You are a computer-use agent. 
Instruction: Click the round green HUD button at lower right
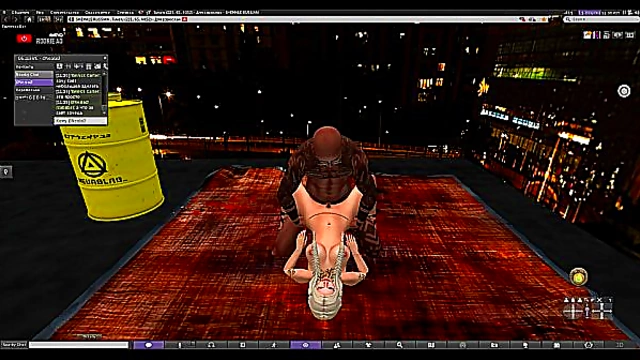point(578,278)
